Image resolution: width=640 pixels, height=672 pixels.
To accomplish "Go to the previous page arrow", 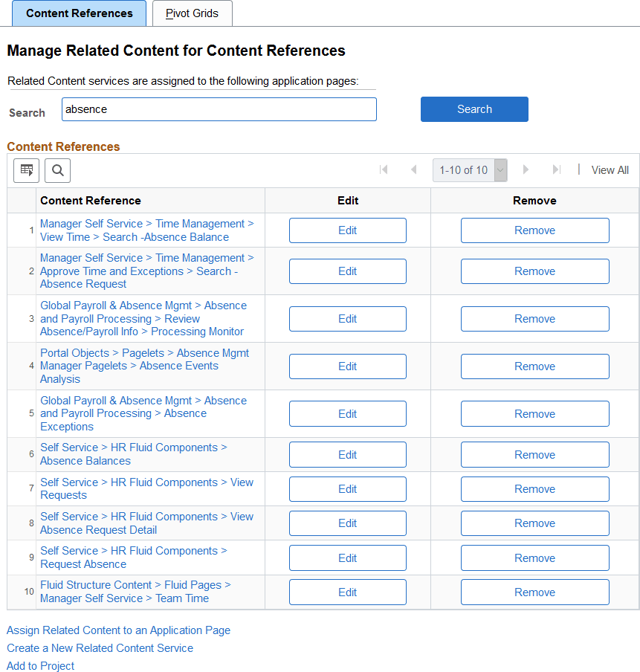I will tap(414, 169).
